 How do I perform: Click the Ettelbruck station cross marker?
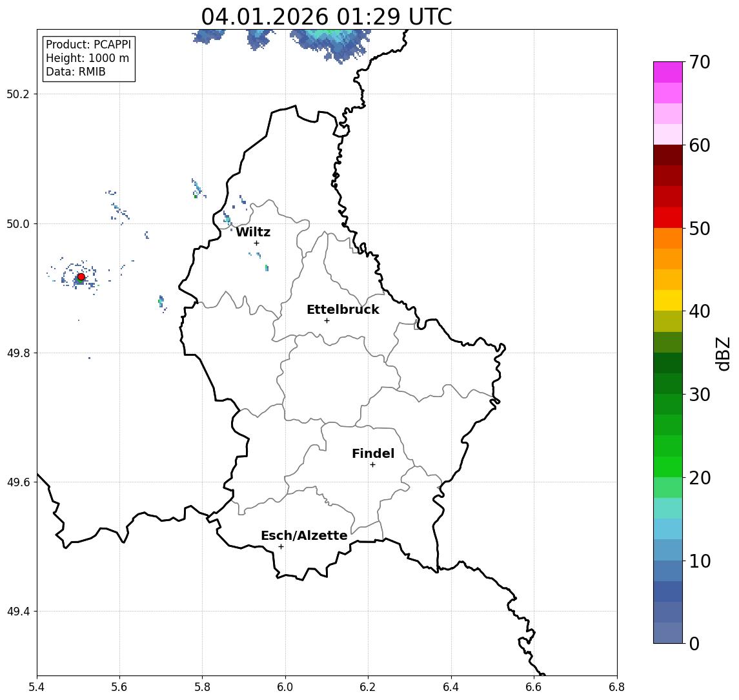(x=327, y=321)
